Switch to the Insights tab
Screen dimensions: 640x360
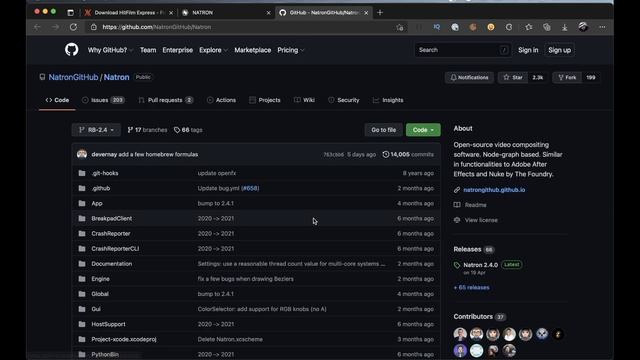click(388, 100)
